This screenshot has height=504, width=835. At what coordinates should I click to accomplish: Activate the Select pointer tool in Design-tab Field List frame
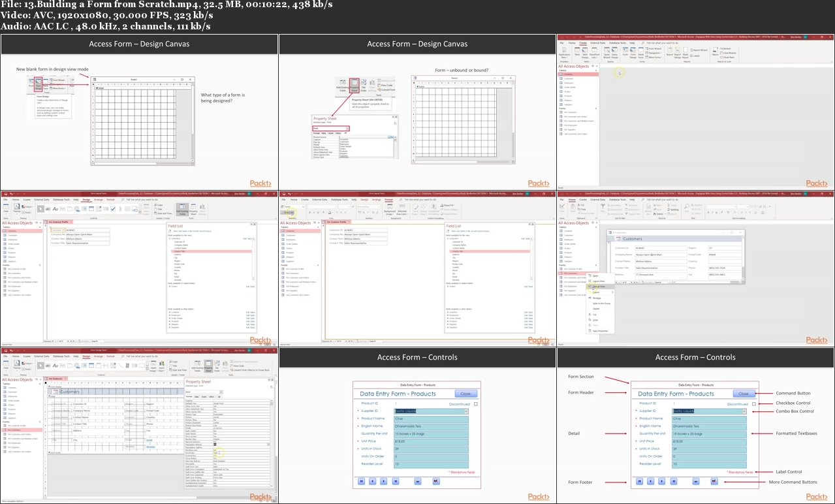click(x=40, y=209)
